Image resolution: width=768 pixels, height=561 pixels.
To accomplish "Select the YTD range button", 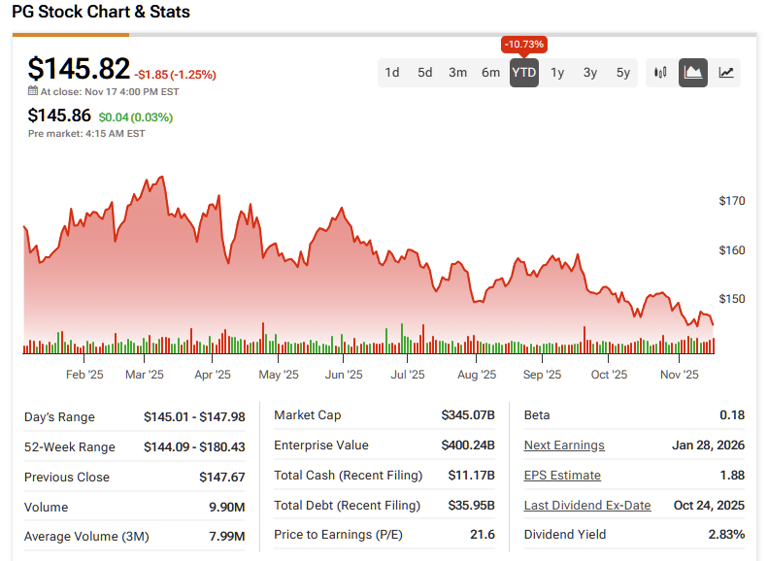I will (x=524, y=72).
